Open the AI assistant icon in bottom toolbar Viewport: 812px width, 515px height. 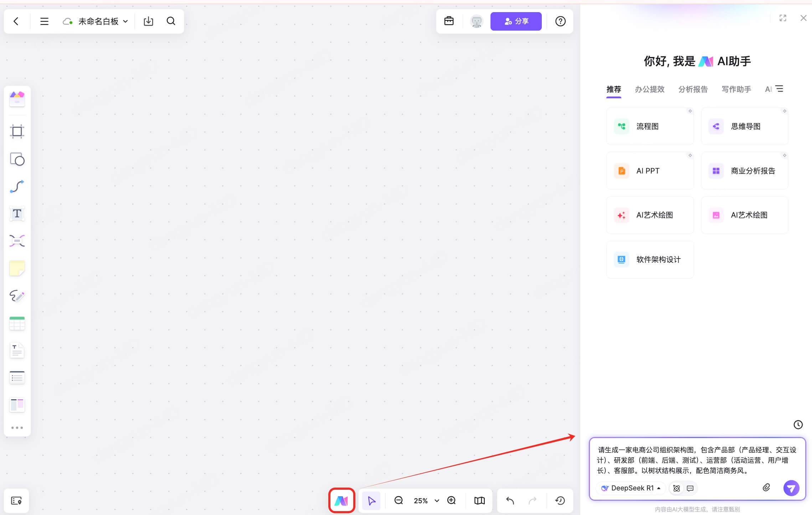point(341,500)
